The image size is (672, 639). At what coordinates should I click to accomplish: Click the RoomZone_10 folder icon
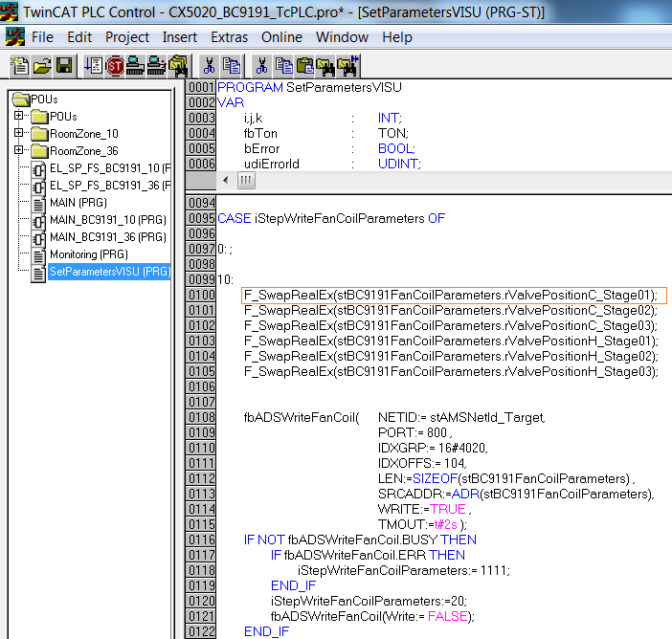click(39, 134)
